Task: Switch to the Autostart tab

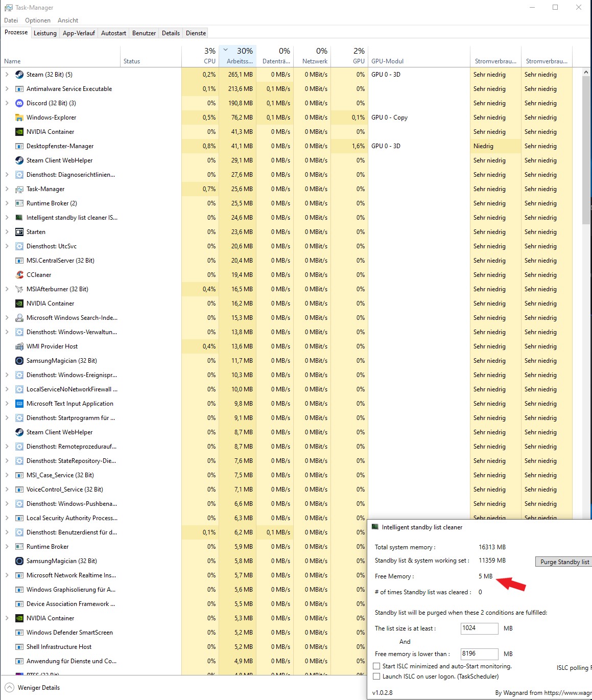Action: tap(113, 33)
